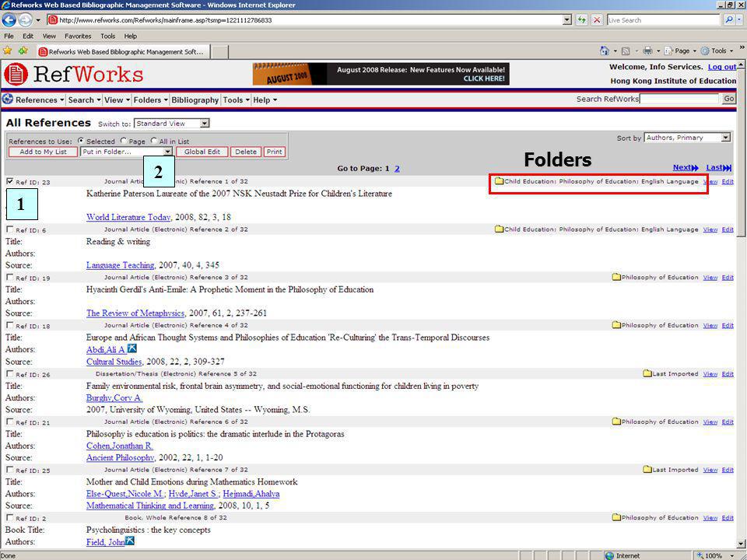Open the folder icon for Ref ID 18
This screenshot has height=560, width=747.
coord(616,325)
